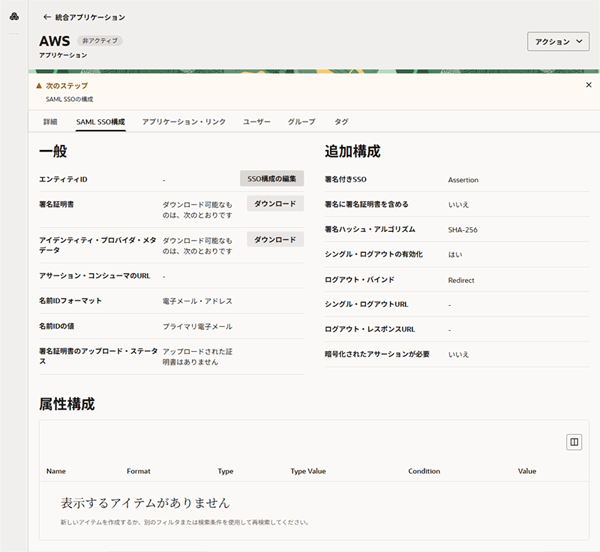Close the 次のステップ banner
600x552 pixels.
(589, 85)
